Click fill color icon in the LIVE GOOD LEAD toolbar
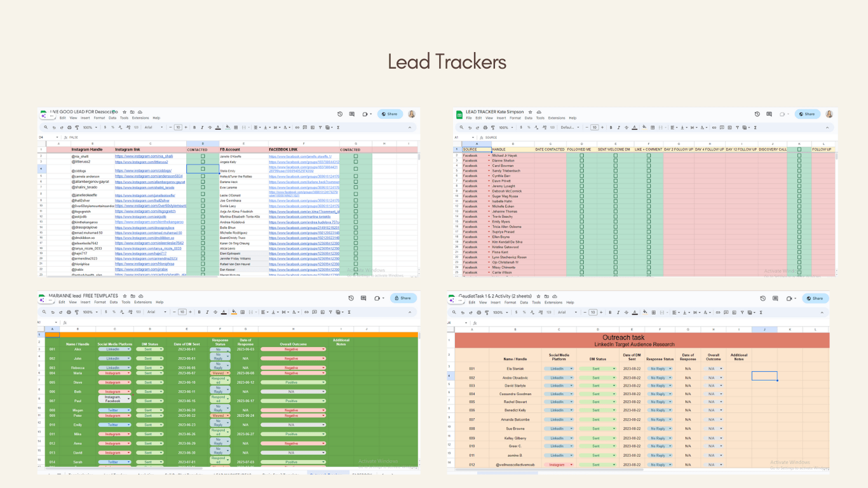 click(228, 127)
